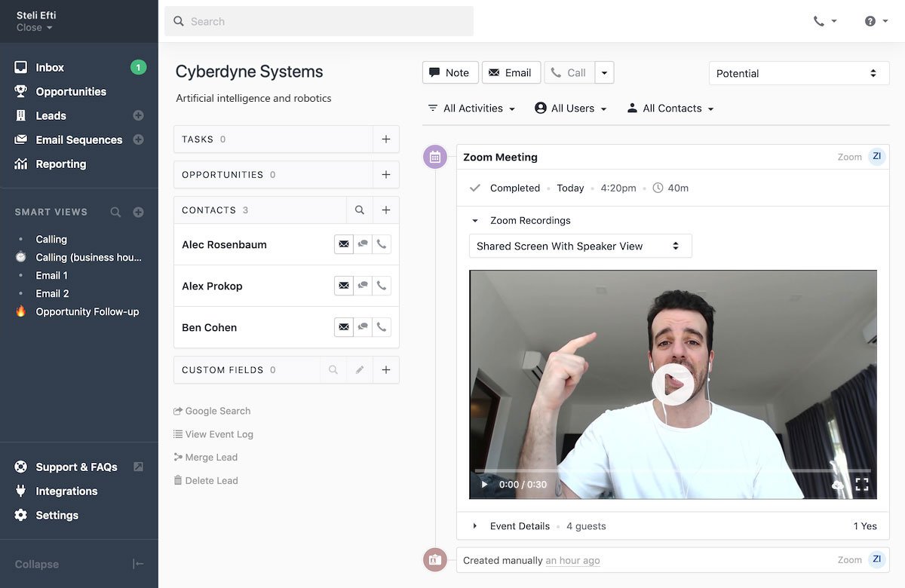Send SMS to Alec Rosenbaum icon
The width and height of the screenshot is (905, 588).
(x=363, y=244)
